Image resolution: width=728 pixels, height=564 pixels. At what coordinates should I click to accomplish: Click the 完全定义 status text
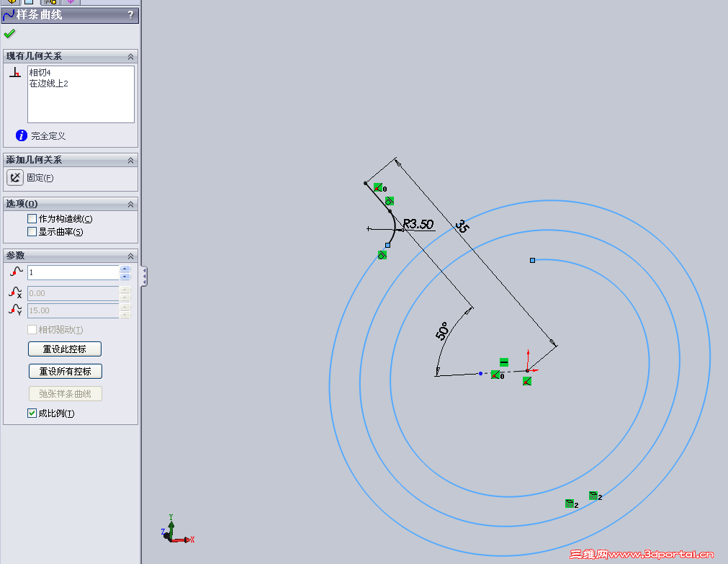pyautogui.click(x=48, y=135)
